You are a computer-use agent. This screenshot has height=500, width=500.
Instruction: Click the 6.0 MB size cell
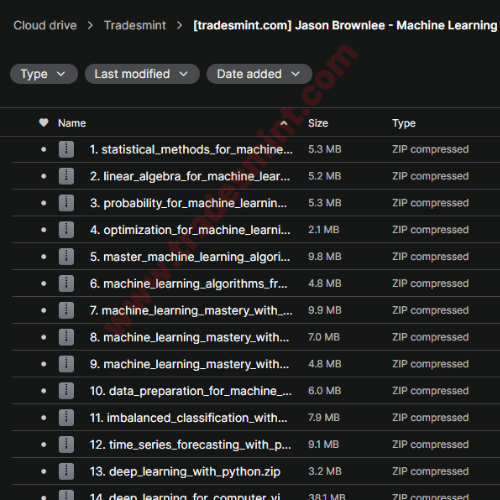pos(325,391)
